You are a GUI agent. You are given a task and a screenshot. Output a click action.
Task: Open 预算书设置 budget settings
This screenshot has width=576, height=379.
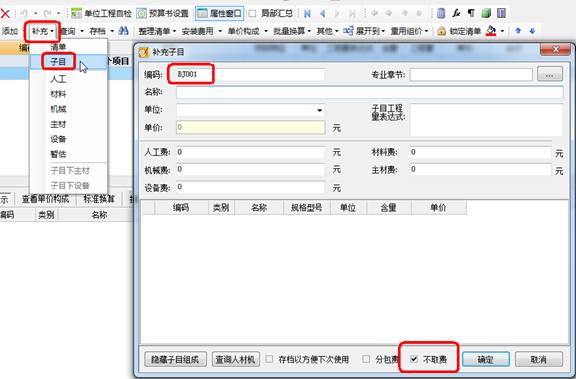163,14
